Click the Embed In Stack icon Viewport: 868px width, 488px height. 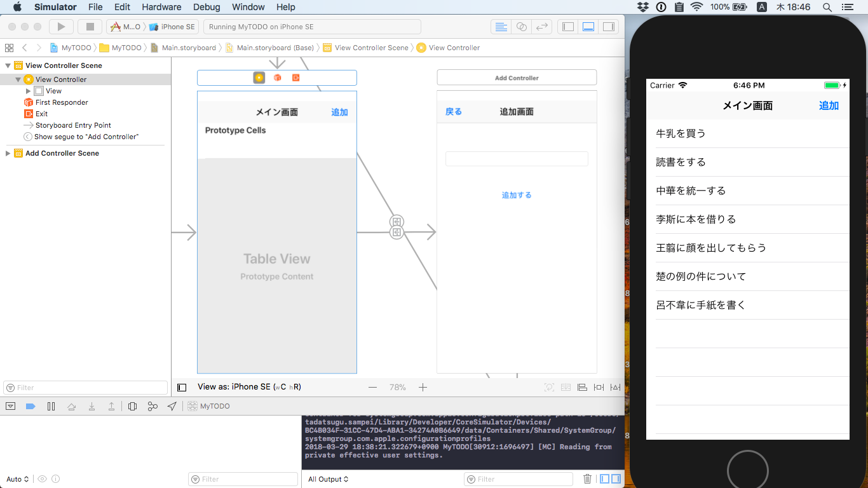click(x=564, y=387)
